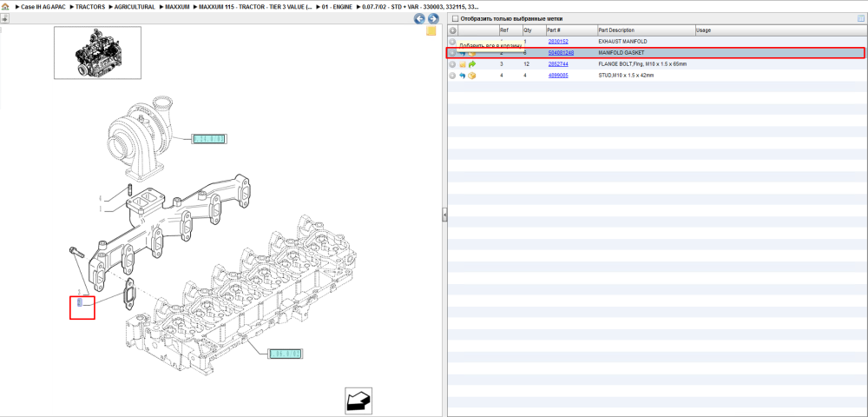This screenshot has height=417, width=868.
Task: Click the package box icon in STUD row
Action: click(x=472, y=76)
